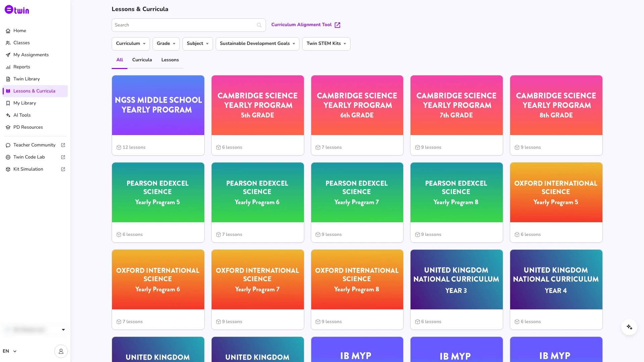Launch Twin Code Lab
644x362 pixels.
[x=35, y=157]
